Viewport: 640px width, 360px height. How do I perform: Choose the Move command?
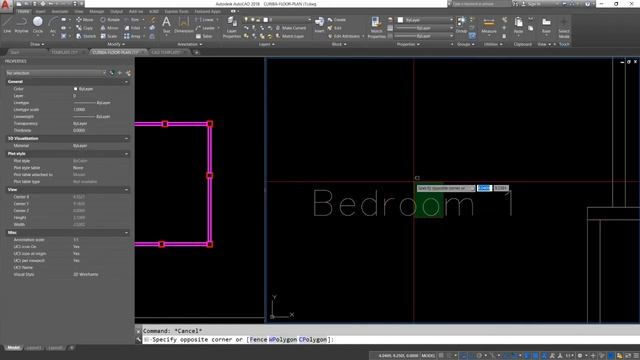click(x=84, y=20)
